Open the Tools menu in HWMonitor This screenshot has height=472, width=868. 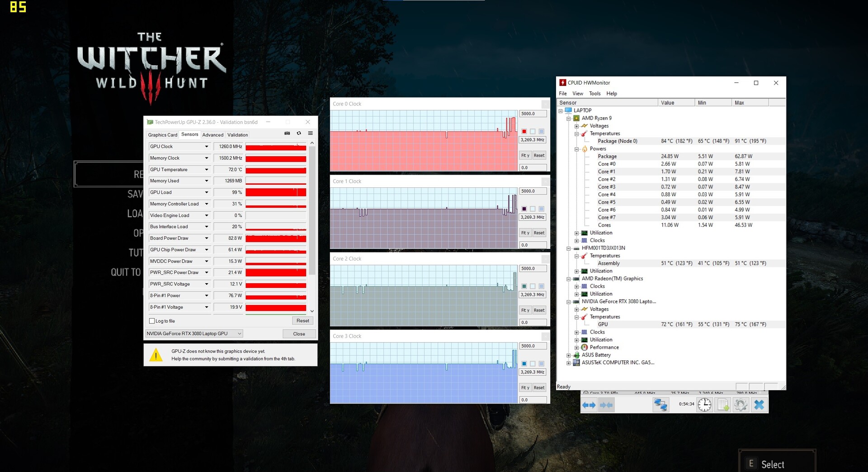coord(595,94)
